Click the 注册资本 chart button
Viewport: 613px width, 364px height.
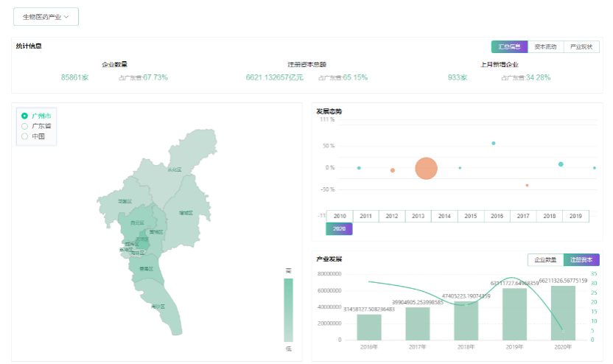[581, 259]
